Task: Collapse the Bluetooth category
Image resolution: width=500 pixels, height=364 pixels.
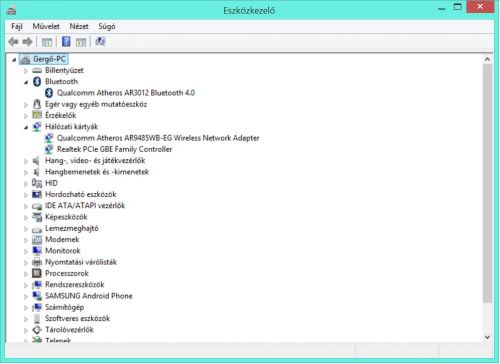Action: [26, 82]
